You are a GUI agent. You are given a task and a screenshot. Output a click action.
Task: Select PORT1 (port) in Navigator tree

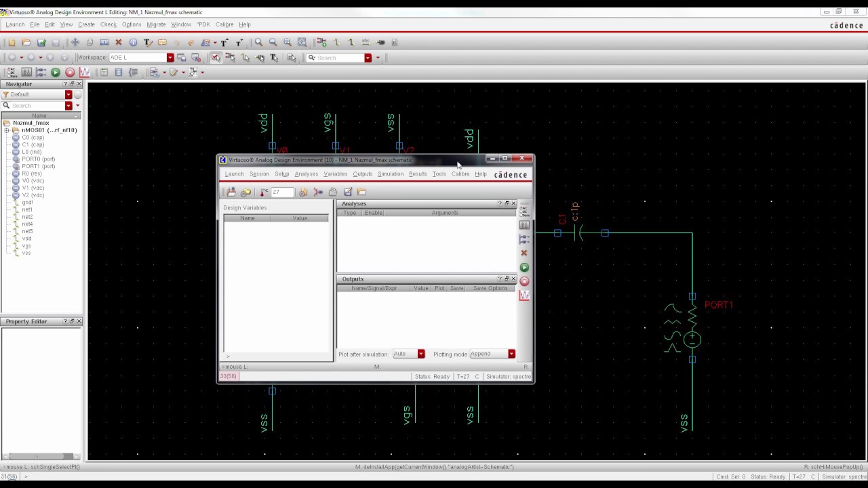point(38,166)
